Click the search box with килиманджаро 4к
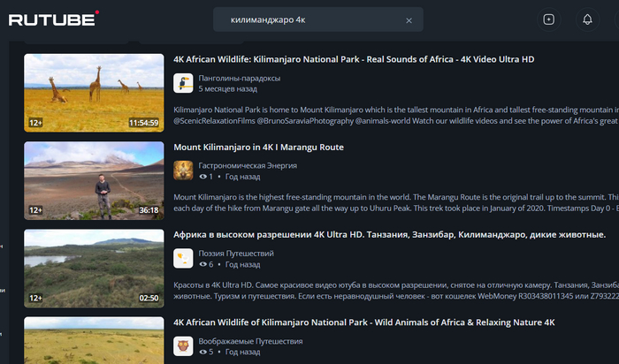619x364 pixels. tap(309, 19)
